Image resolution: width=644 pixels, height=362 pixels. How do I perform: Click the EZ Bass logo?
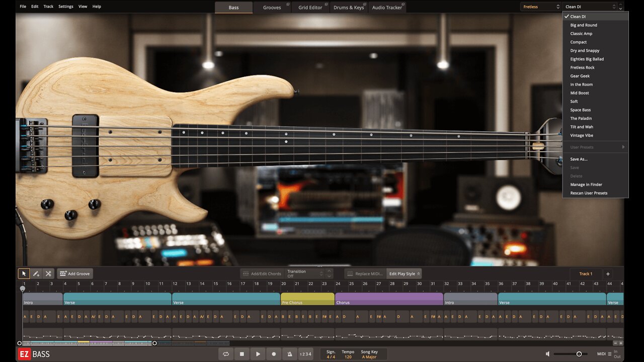(34, 354)
